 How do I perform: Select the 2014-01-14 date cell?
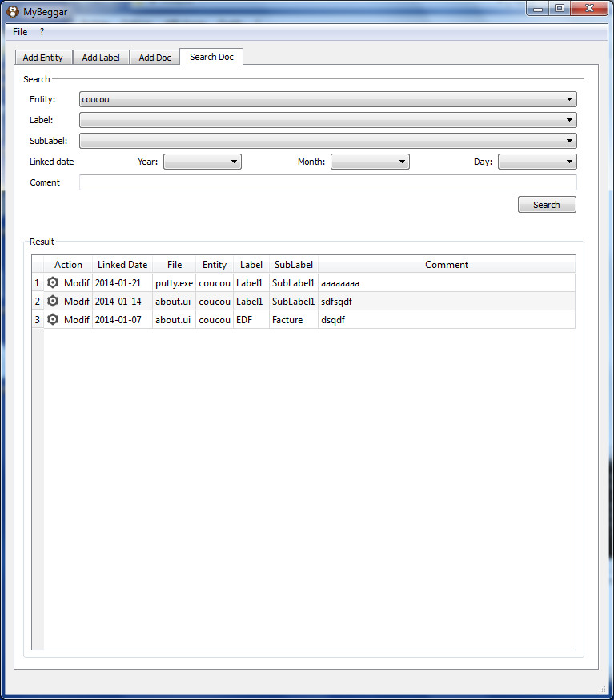122,302
